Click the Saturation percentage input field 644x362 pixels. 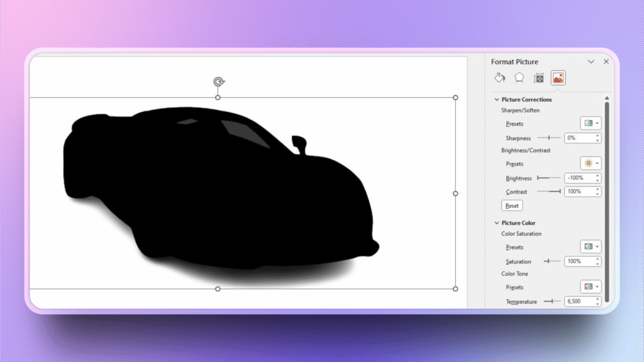[579, 261]
